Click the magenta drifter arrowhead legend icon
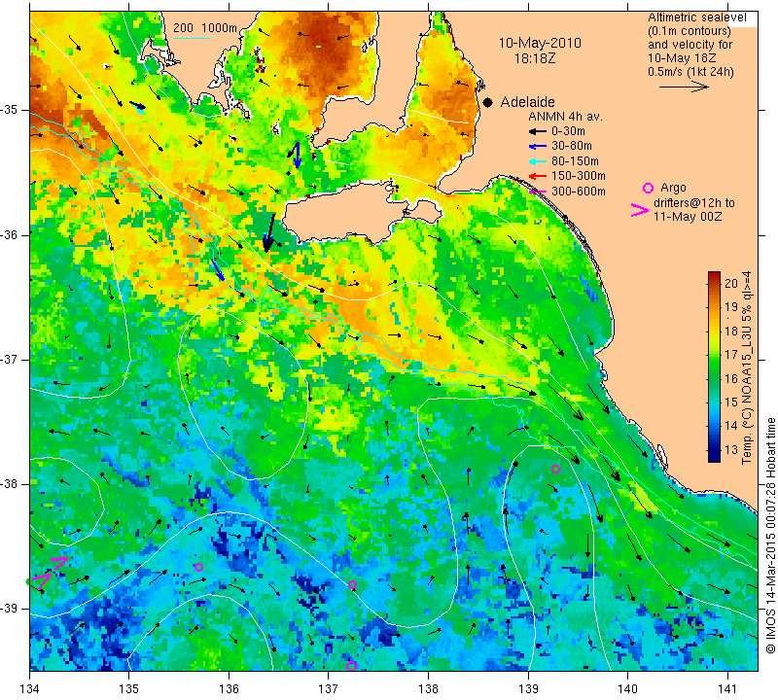This screenshot has height=700, width=778. coord(640,210)
